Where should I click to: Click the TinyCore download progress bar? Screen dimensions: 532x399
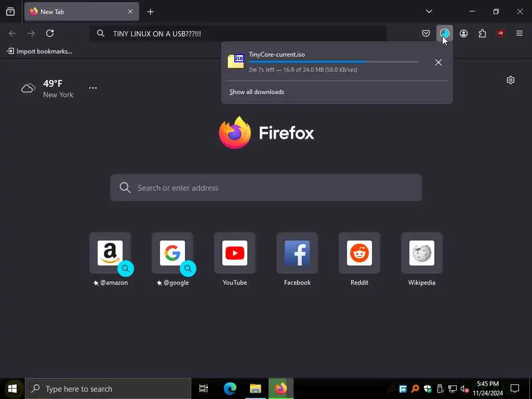334,62
